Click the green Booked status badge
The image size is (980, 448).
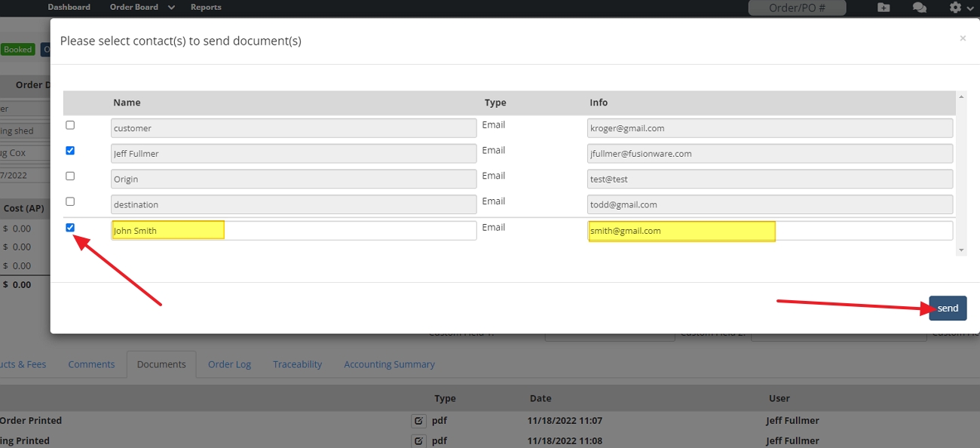pyautogui.click(x=17, y=48)
